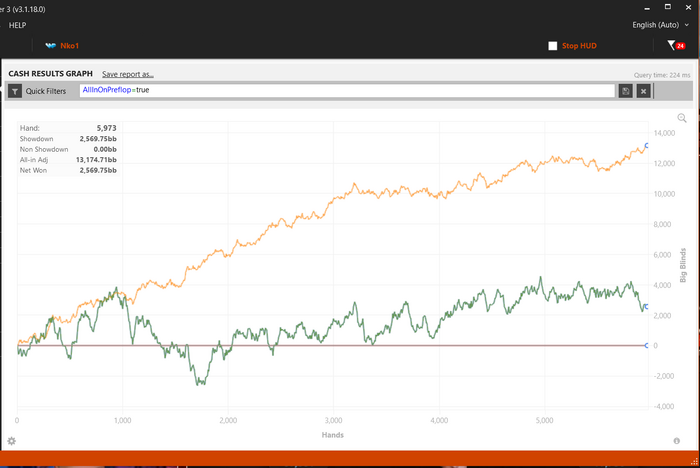Click the All-in Adj end marker
The height and width of the screenshot is (468, 700).
[x=646, y=146]
